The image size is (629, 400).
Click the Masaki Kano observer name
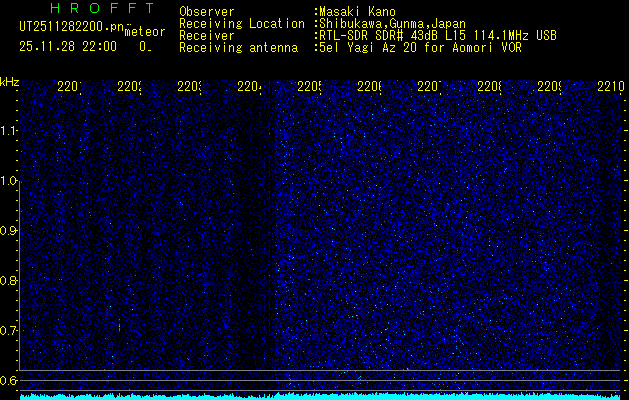click(x=357, y=12)
